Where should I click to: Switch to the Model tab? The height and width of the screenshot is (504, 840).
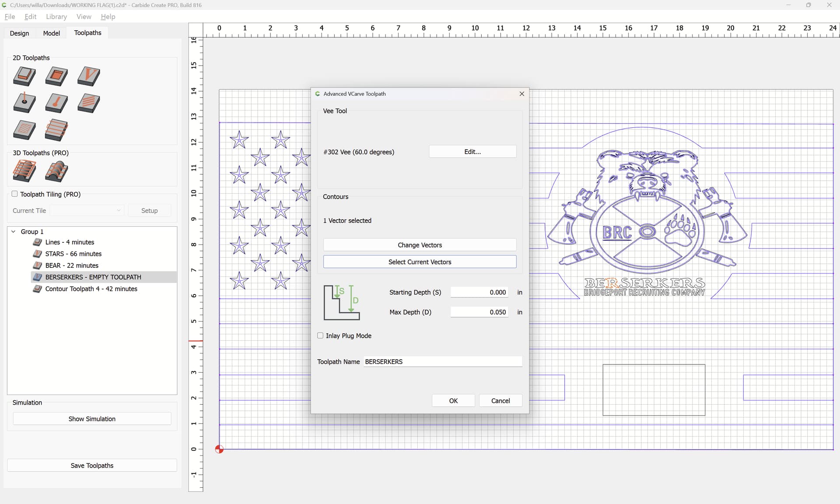(x=51, y=33)
